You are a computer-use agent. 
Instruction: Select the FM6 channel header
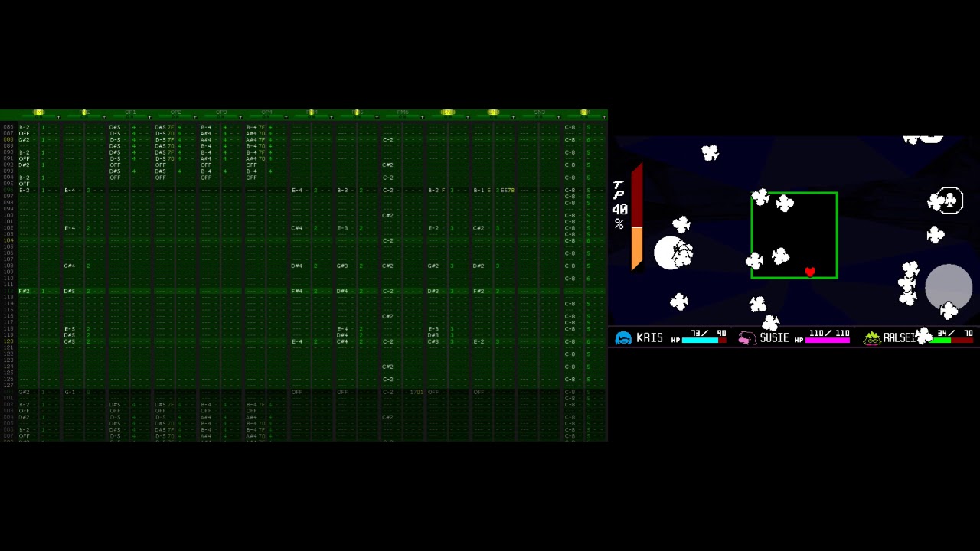coord(403,112)
